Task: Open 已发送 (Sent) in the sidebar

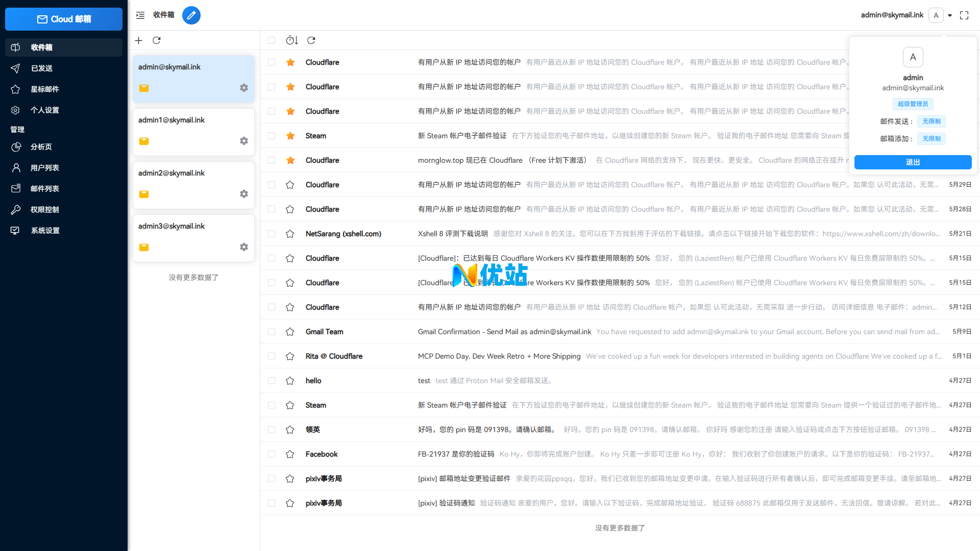Action: pos(42,68)
